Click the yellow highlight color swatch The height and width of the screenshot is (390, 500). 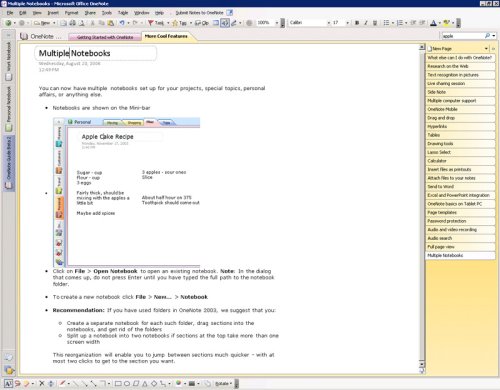[446, 23]
